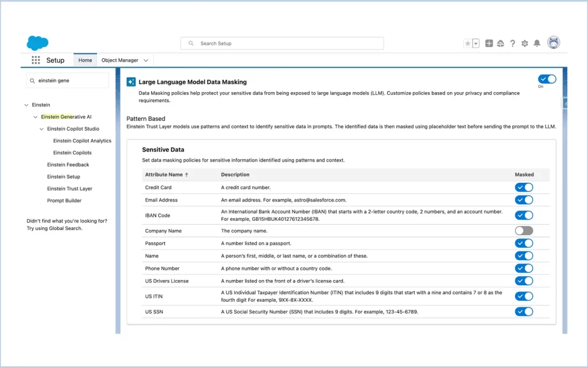This screenshot has width=588, height=368.
Task: Click the Global Actions plus icon
Action: click(x=489, y=44)
